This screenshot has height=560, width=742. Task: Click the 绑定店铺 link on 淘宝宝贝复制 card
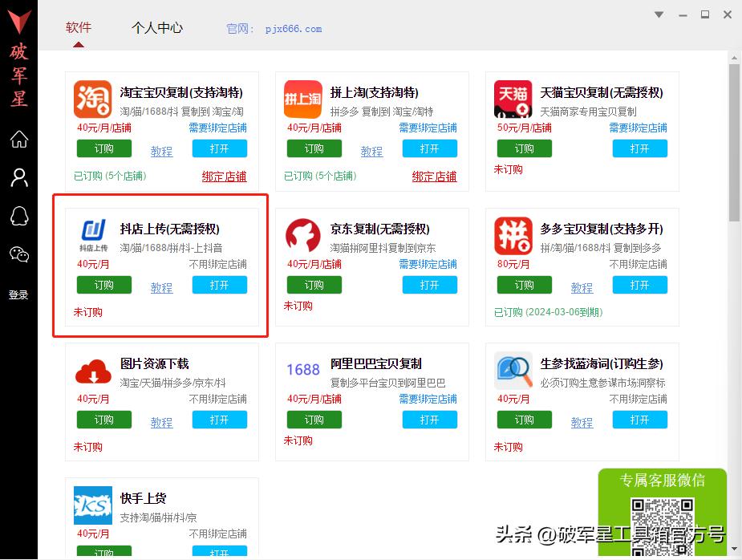[224, 177]
